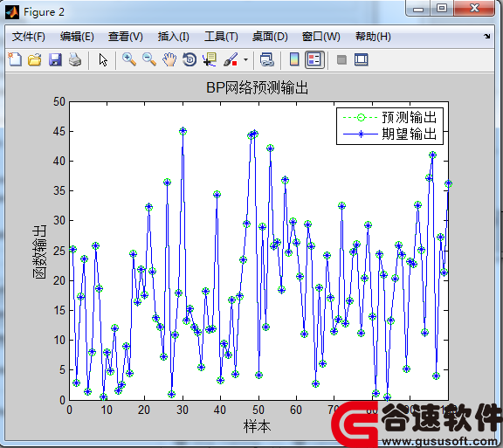Open the 文件(F) menu
Viewport: 503px width, 448px height.
pos(29,37)
